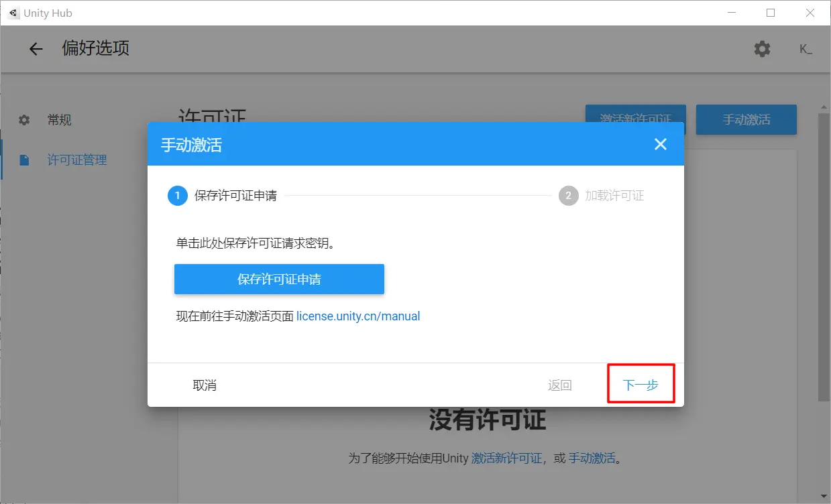
Task: Click the 手动激活 link in bottom text
Action: pos(592,459)
